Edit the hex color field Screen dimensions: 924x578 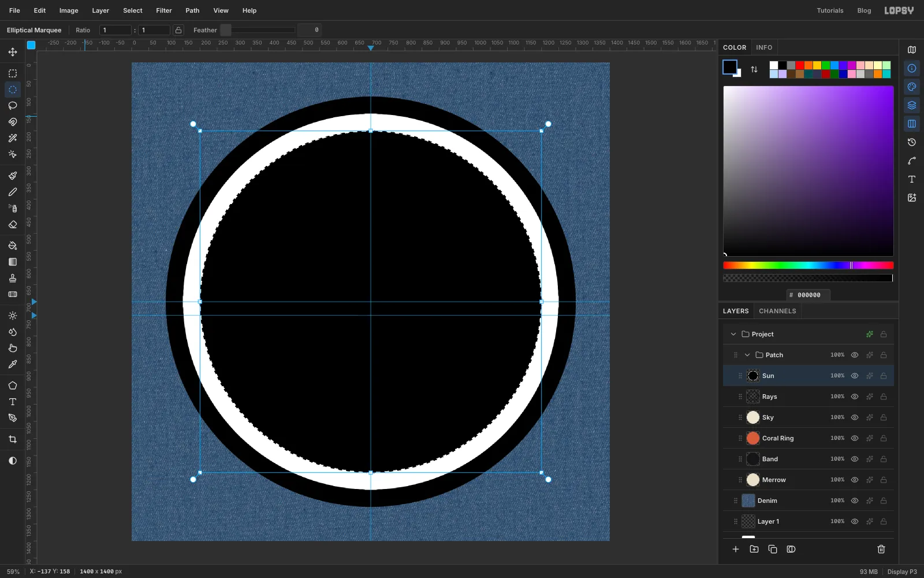click(x=808, y=295)
